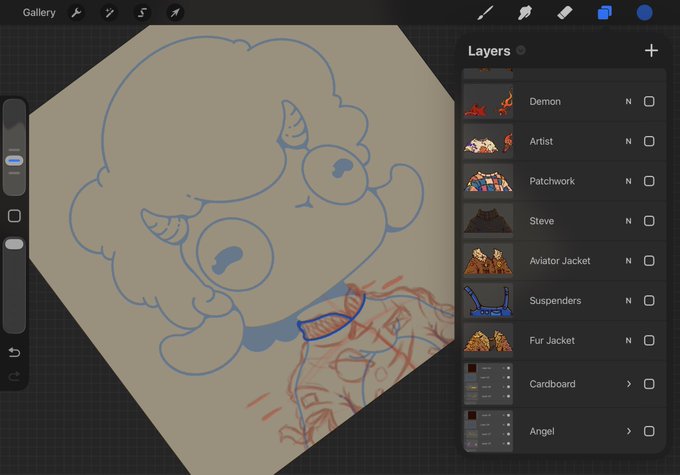This screenshot has height=475, width=680.
Task: Select the Artist layer thumbnail
Action: (488, 141)
